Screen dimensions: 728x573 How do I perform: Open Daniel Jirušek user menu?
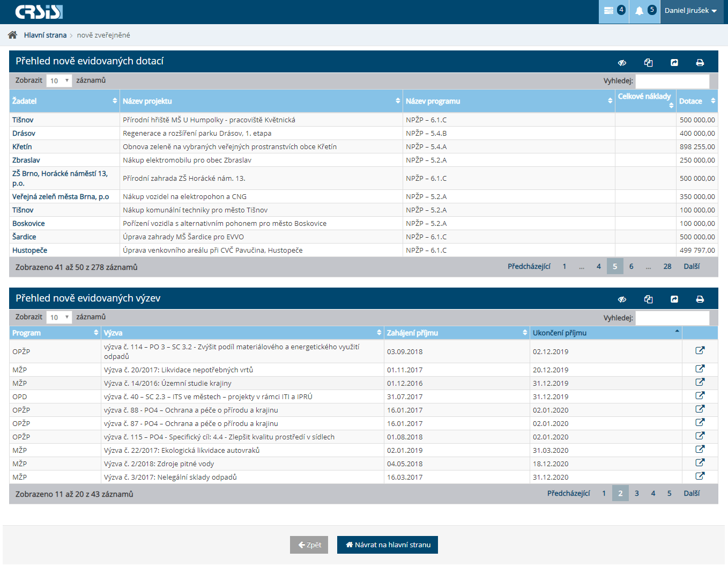(x=690, y=11)
